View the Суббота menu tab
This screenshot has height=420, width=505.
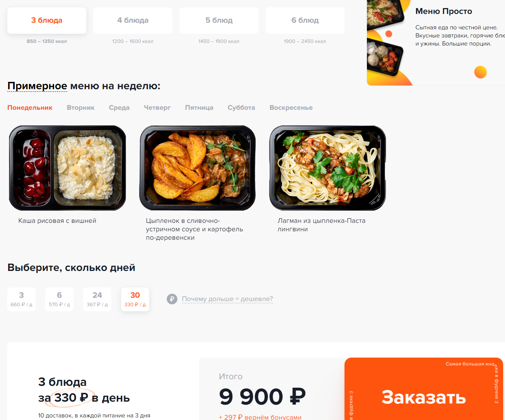[241, 108]
